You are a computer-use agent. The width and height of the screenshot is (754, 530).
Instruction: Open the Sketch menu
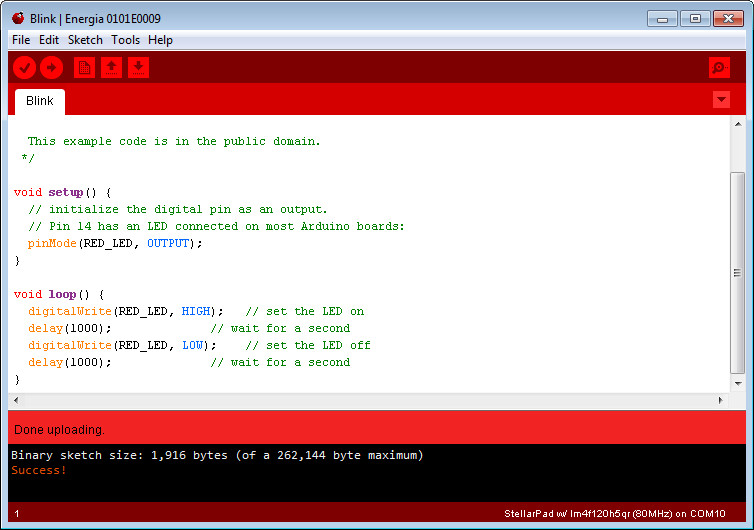(85, 40)
